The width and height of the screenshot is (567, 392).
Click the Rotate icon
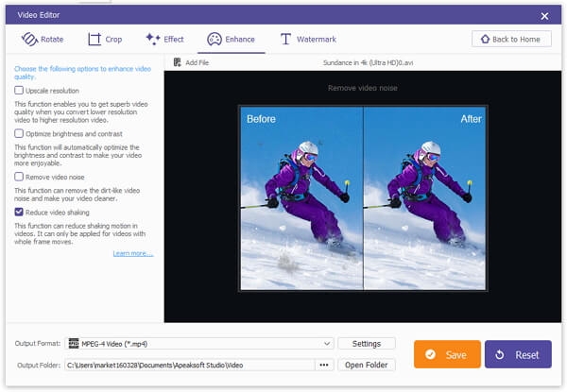[x=29, y=39]
